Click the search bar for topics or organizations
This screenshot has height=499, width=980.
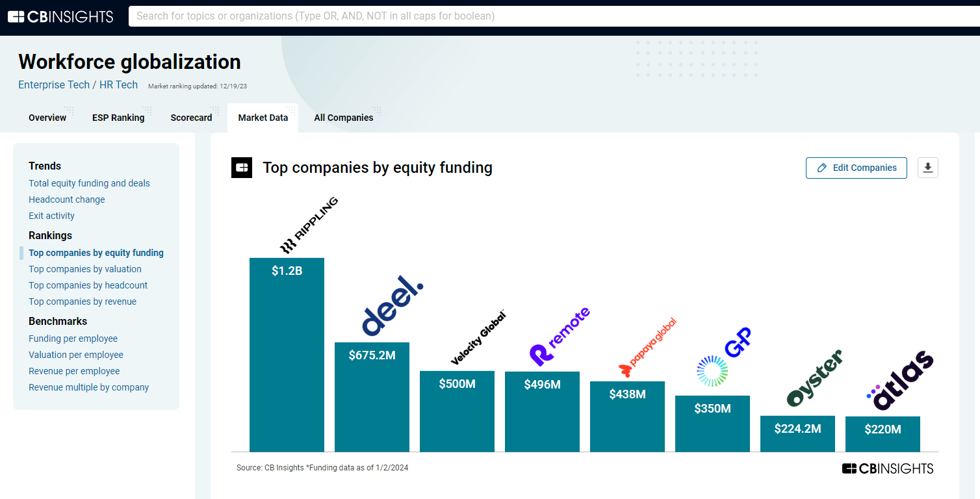(x=554, y=16)
